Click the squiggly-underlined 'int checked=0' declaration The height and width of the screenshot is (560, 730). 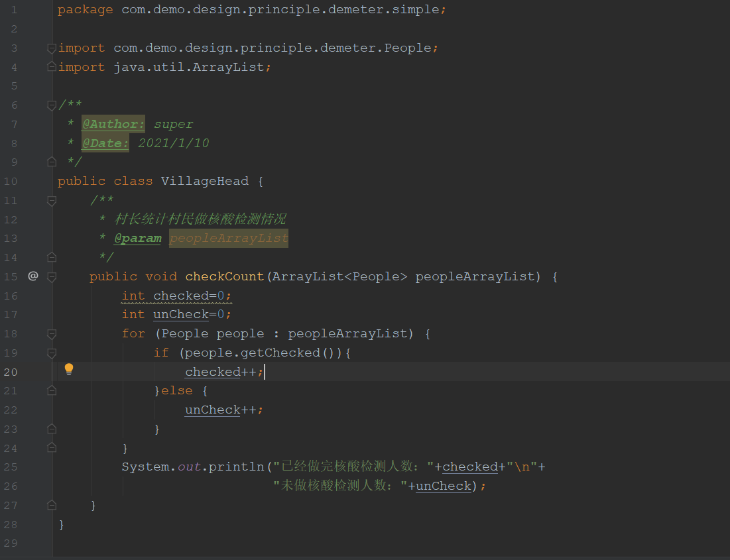point(176,296)
